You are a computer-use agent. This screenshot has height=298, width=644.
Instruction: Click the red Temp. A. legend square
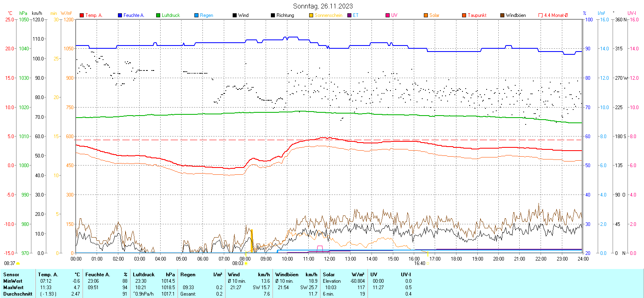[82, 15]
